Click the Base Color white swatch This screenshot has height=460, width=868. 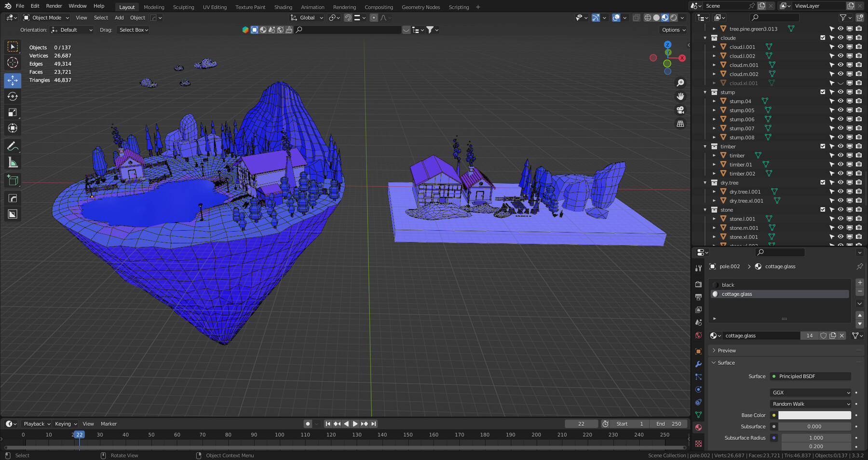[814, 416]
